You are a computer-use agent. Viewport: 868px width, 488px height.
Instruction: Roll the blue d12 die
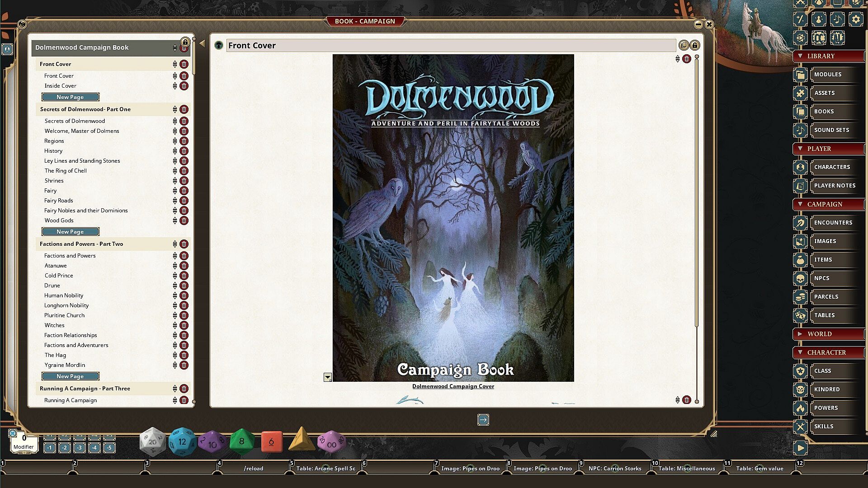pos(182,441)
